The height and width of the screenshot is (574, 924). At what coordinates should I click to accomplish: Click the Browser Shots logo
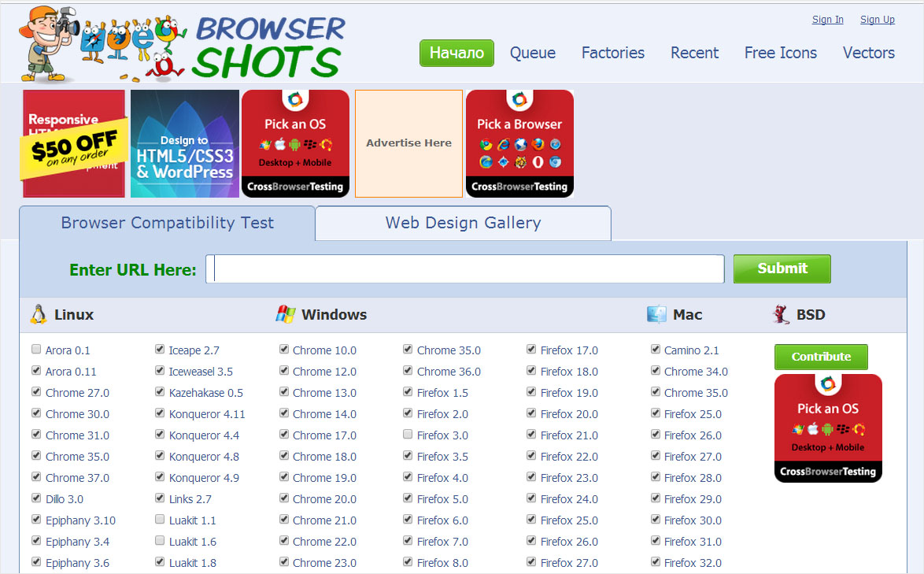coord(182,45)
